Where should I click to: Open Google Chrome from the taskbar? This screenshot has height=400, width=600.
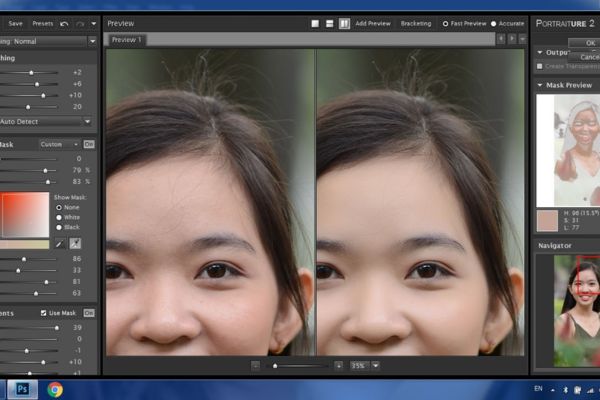55,390
